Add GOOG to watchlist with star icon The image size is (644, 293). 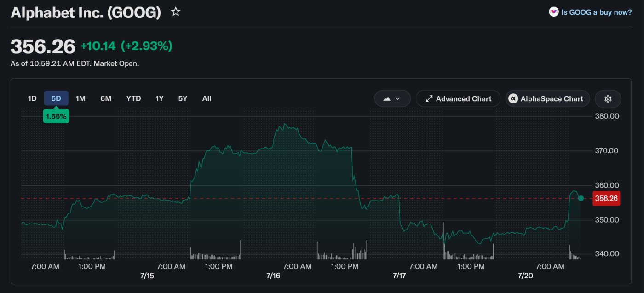click(176, 12)
